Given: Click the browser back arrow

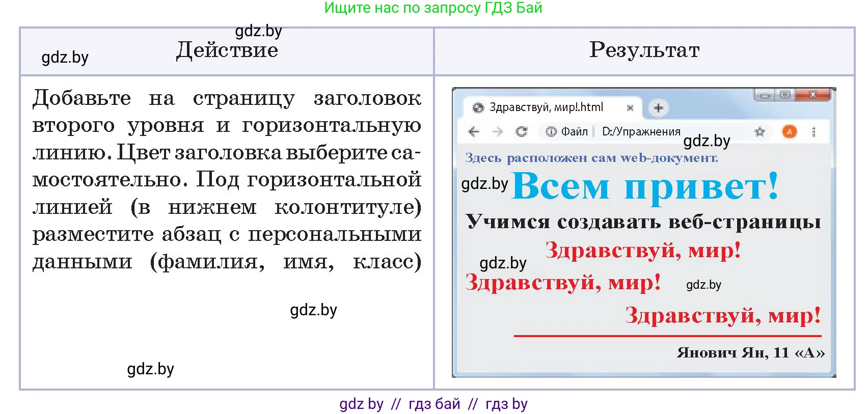Looking at the screenshot, I should coord(474,132).
